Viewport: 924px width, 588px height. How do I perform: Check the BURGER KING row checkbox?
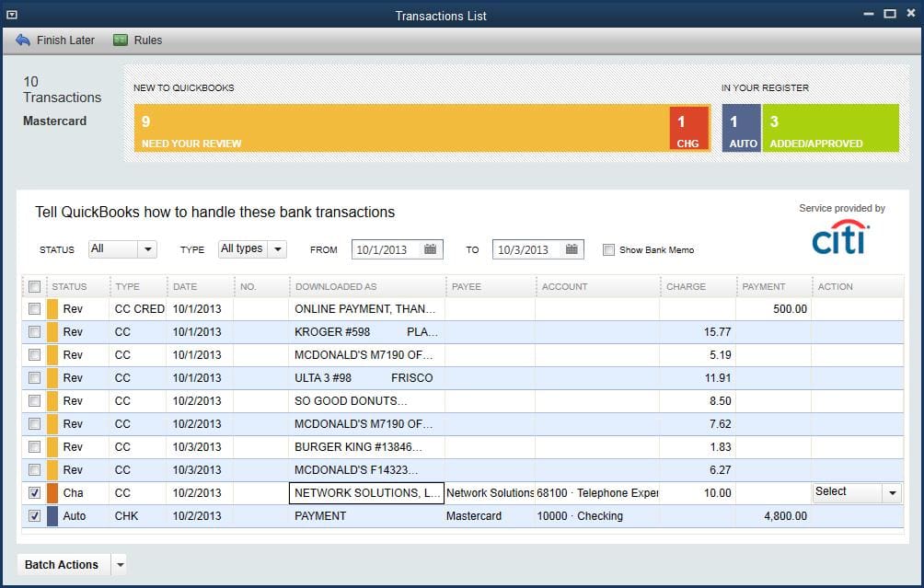tap(35, 446)
